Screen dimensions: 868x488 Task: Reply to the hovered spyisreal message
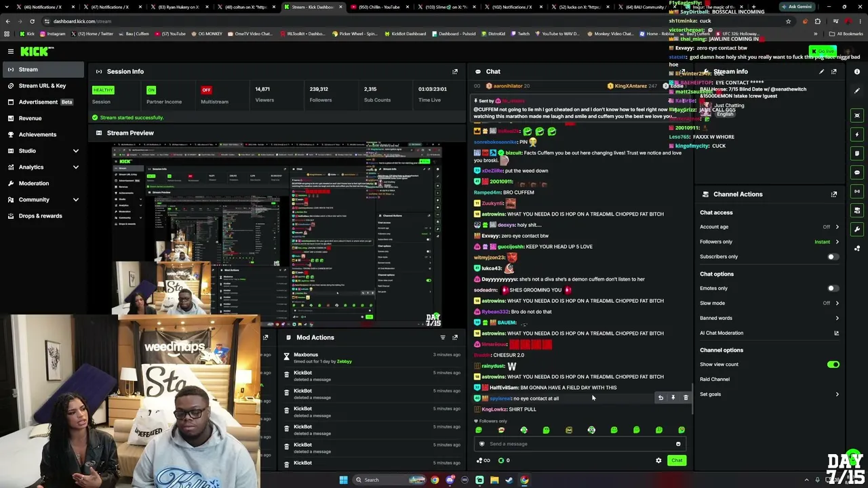click(660, 398)
